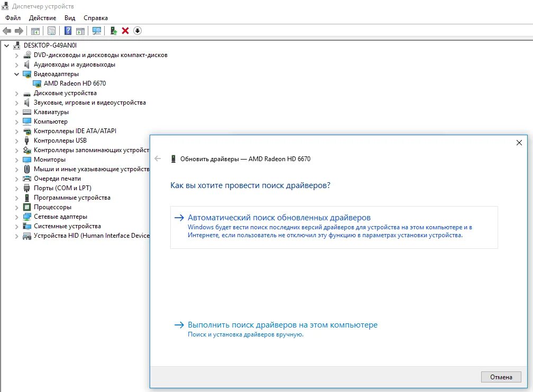Expand the Клавиатуры category
Screen dimensions: 533x392
point(17,112)
